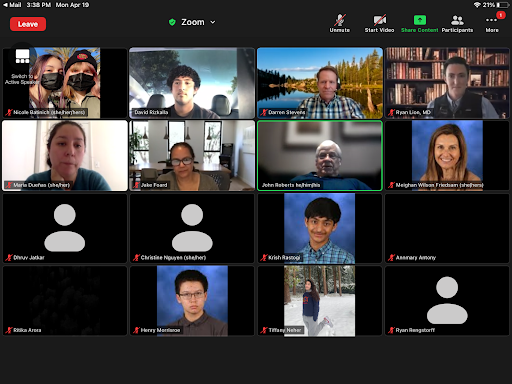Viewport: 512px width, 384px height.
Task: Select Darren Stevens' video tile
Action: (320, 83)
